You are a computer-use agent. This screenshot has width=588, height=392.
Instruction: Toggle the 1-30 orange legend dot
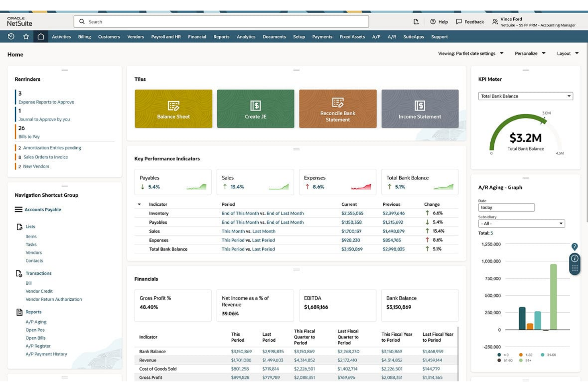point(521,355)
